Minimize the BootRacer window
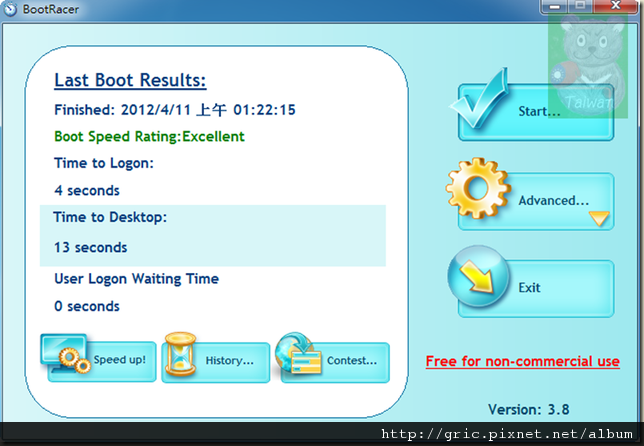 point(555,6)
